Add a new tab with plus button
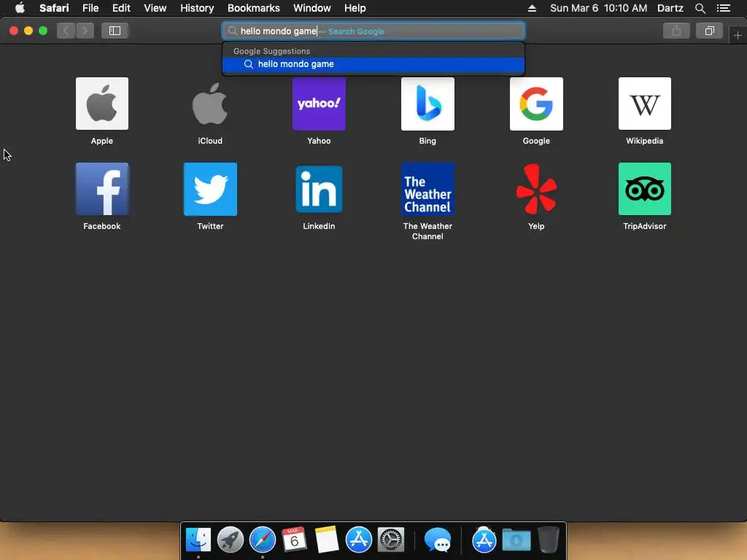This screenshot has width=747, height=560. 738,35
